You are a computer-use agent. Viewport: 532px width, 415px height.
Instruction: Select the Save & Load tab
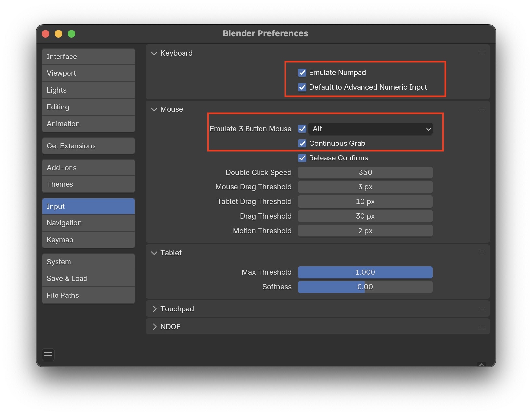[x=88, y=278]
